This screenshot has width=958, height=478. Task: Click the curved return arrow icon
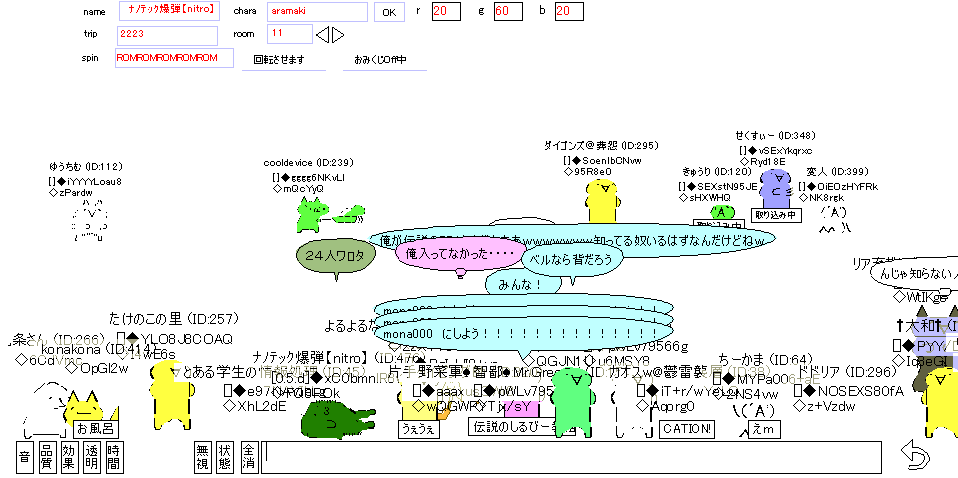point(914,456)
